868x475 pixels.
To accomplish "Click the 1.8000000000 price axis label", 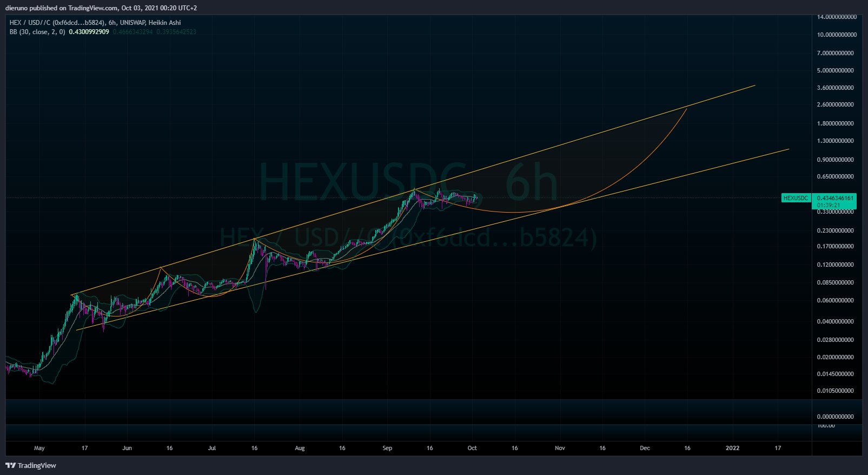I will point(836,123).
